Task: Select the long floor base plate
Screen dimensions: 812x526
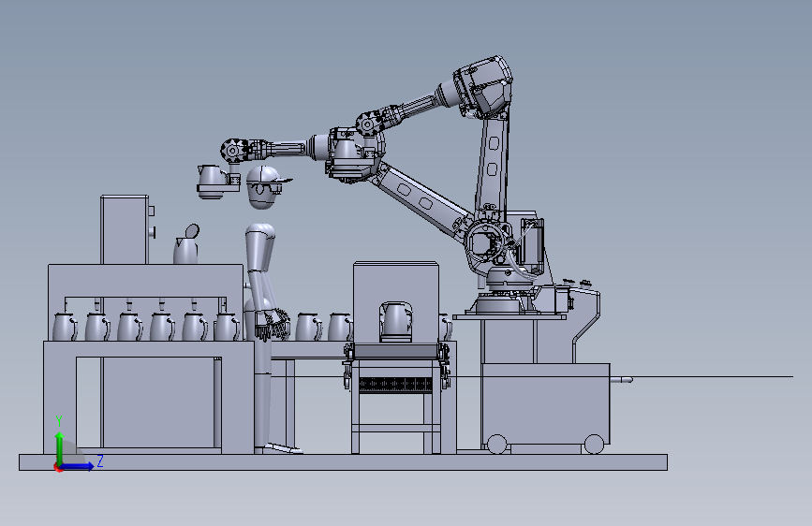Action: pyautogui.click(x=344, y=462)
